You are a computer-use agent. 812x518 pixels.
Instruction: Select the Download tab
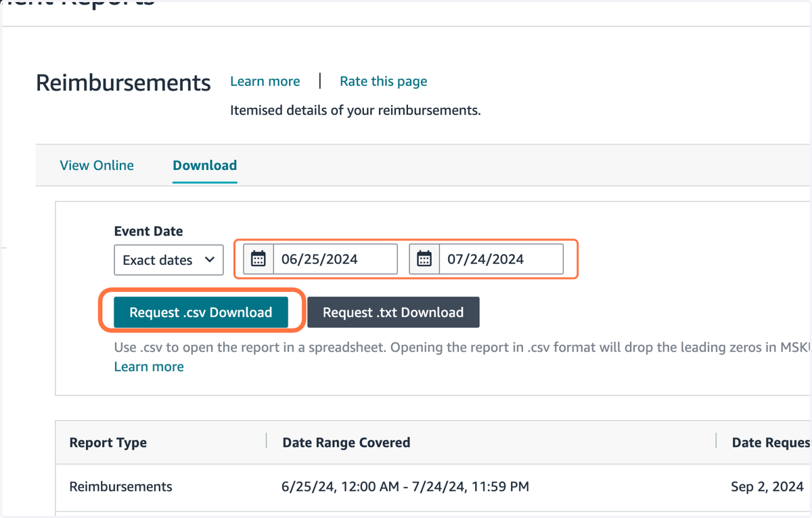(205, 165)
